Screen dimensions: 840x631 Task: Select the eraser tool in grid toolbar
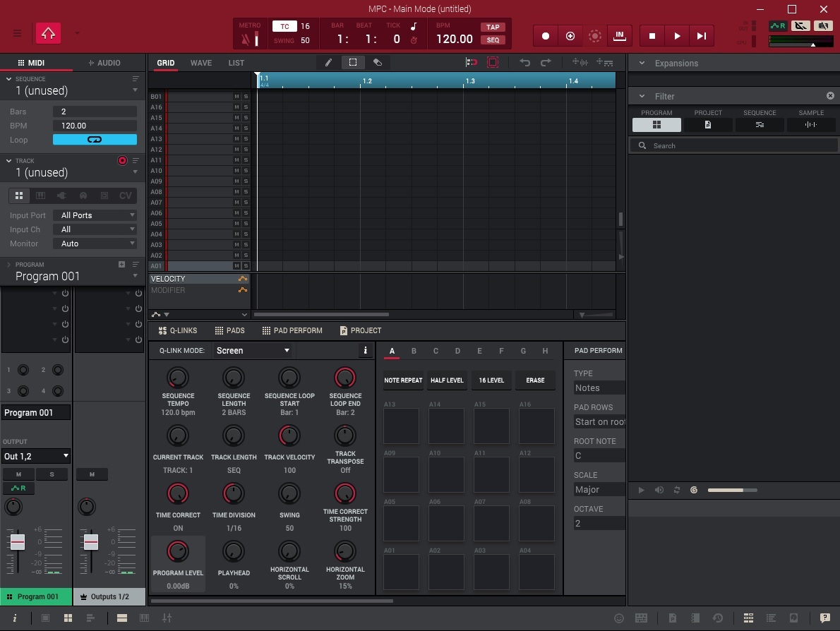(x=378, y=63)
